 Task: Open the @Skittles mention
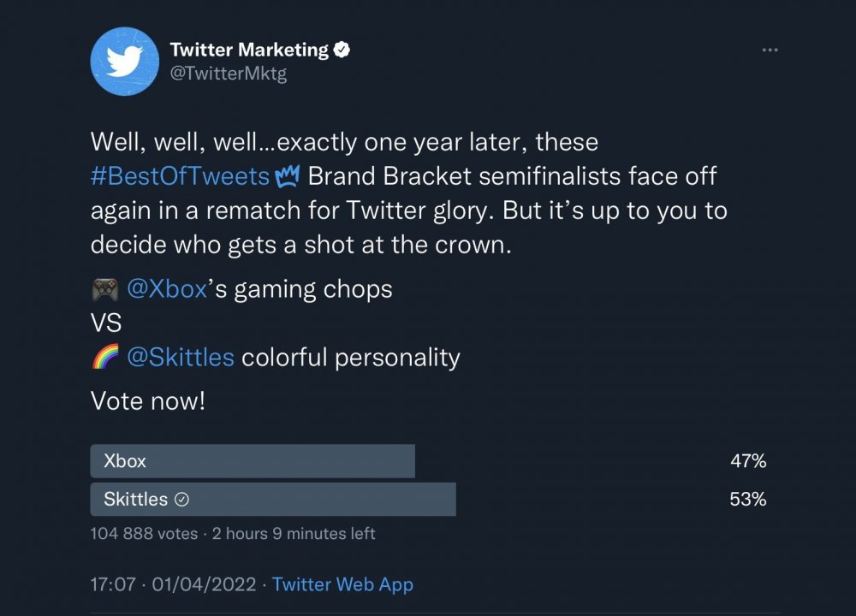click(181, 357)
